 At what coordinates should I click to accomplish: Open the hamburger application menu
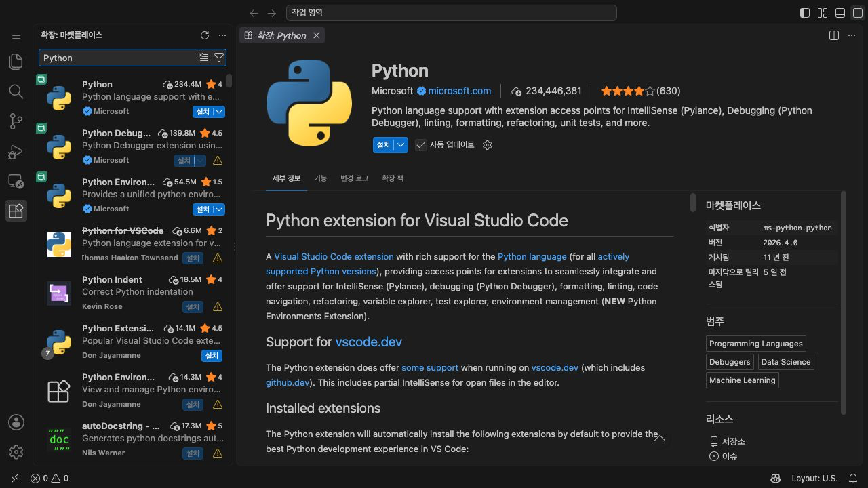[16, 35]
